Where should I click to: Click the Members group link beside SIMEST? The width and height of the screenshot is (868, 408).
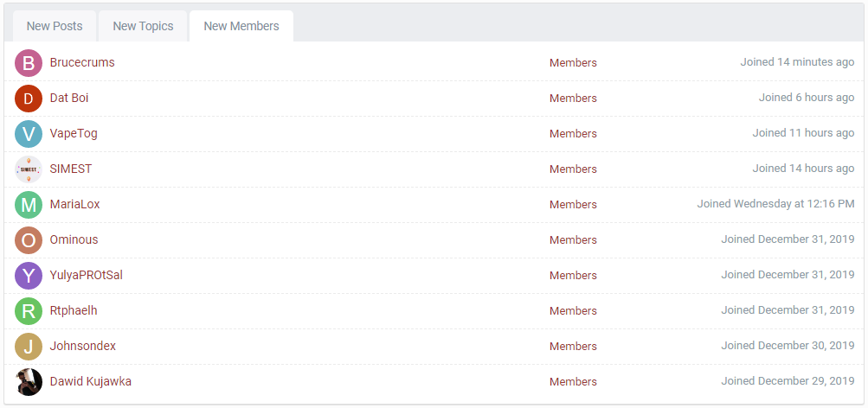(573, 169)
